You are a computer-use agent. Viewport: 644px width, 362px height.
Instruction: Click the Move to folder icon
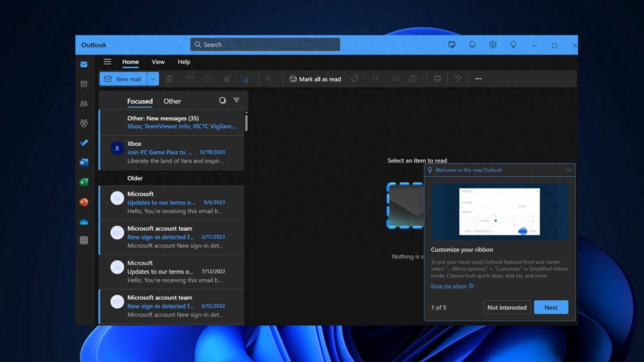(244, 79)
